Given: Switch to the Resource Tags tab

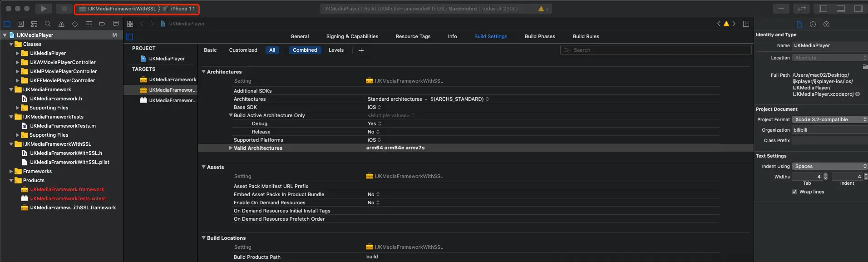Looking at the screenshot, I should 413,36.
